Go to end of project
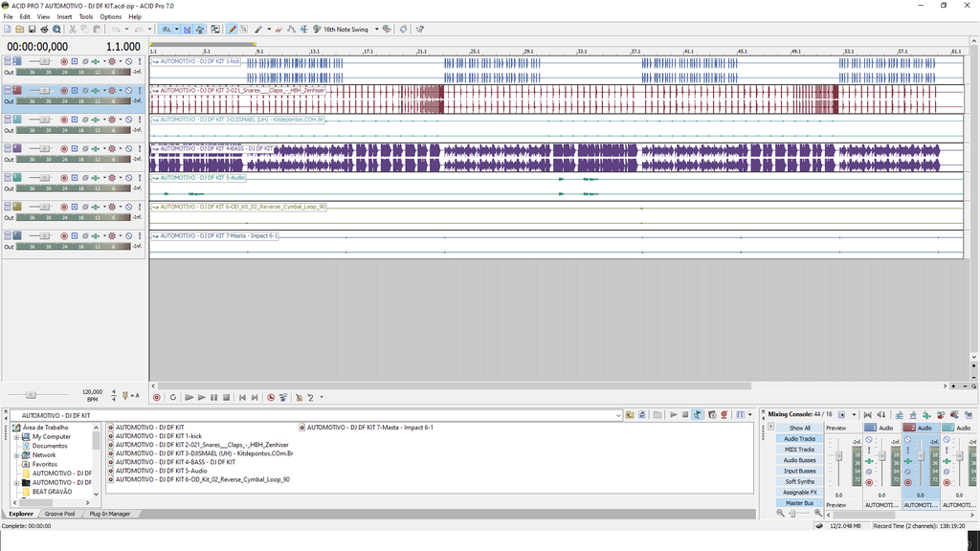980x551 pixels. [255, 397]
